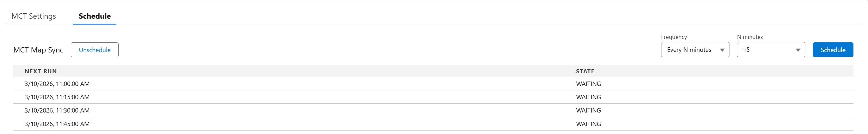Click the STATE column header

pos(585,71)
